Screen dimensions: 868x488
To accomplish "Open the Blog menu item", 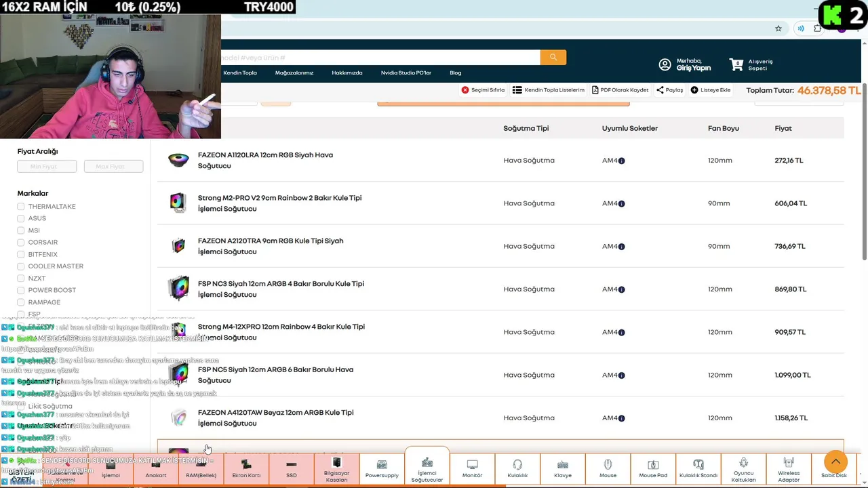I will 456,73.
